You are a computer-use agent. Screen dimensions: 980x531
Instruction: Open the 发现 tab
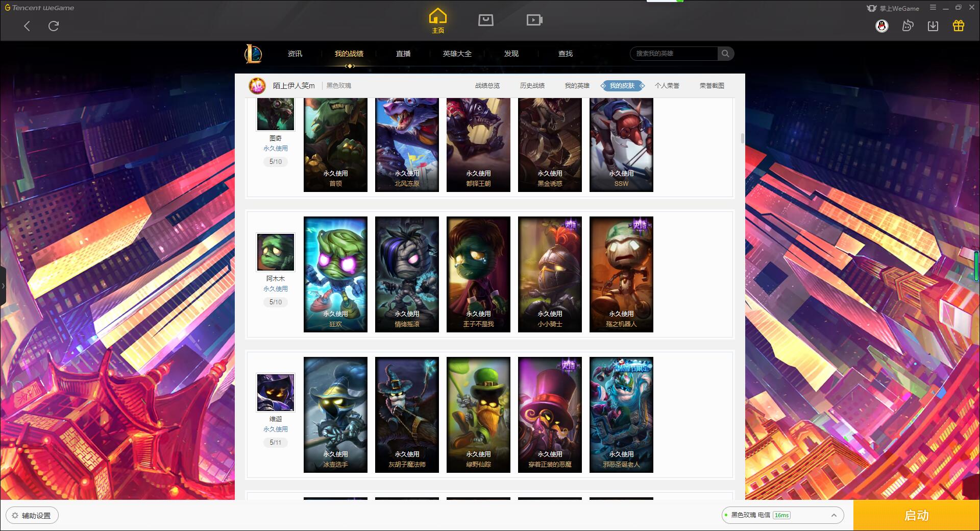(x=511, y=54)
